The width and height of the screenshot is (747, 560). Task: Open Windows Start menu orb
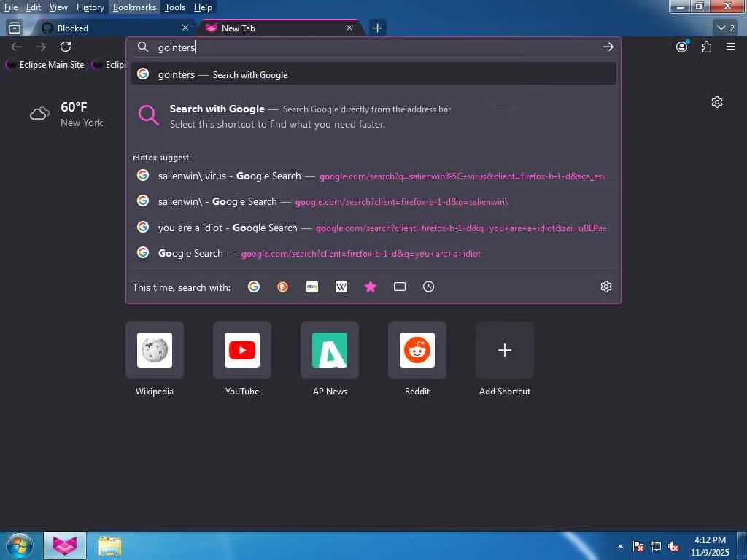tap(20, 545)
